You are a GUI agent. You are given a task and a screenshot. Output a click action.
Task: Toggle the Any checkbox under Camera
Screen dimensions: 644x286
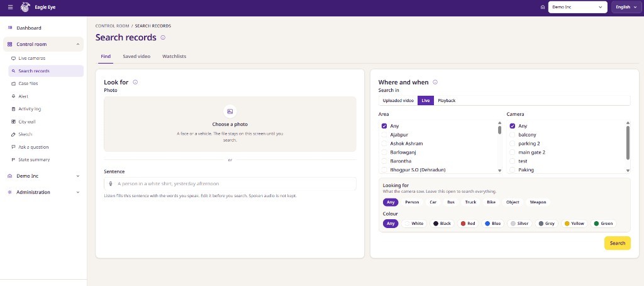point(512,126)
